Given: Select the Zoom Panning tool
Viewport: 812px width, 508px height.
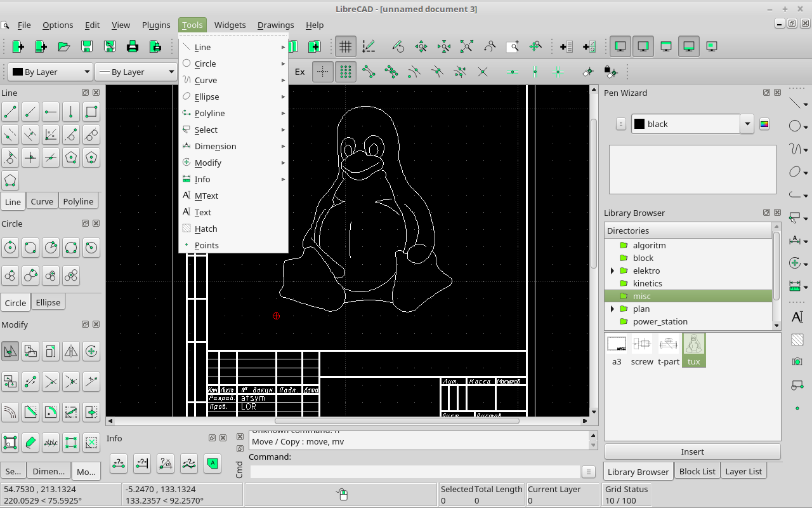Looking at the screenshot, I should click(x=535, y=46).
